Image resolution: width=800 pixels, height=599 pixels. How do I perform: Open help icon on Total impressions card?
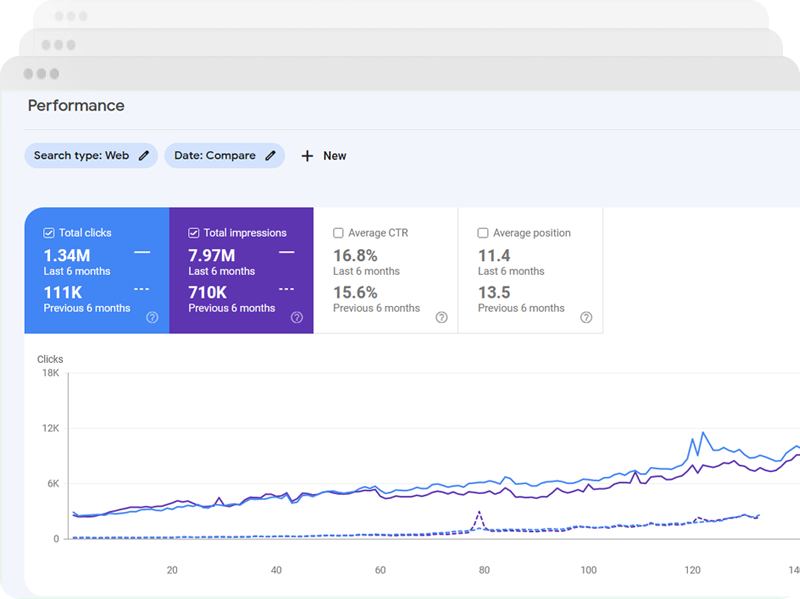(x=297, y=317)
